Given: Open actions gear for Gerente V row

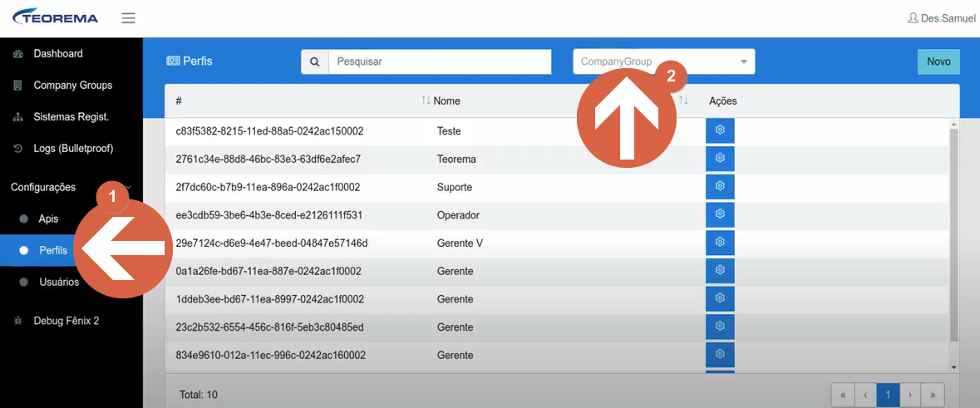Looking at the screenshot, I should coord(720,243).
